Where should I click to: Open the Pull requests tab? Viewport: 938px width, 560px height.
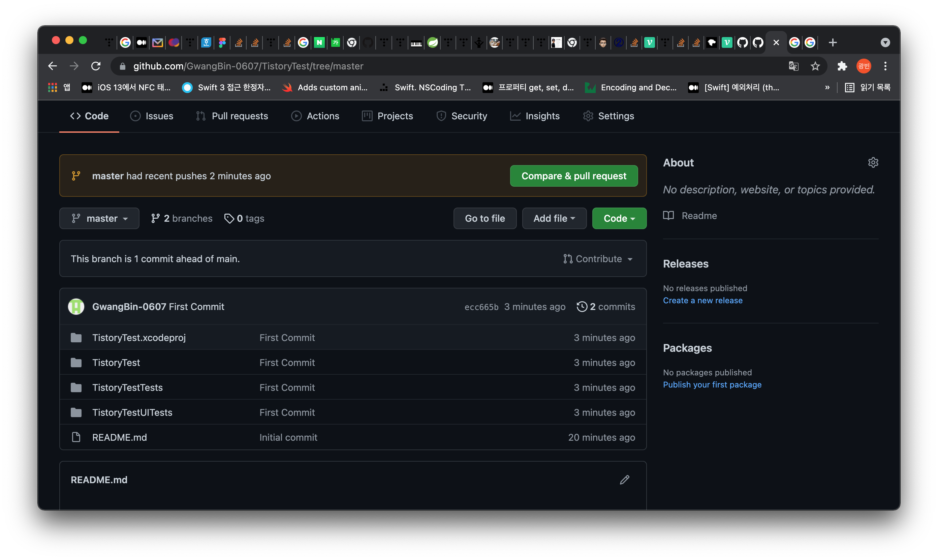pos(232,116)
